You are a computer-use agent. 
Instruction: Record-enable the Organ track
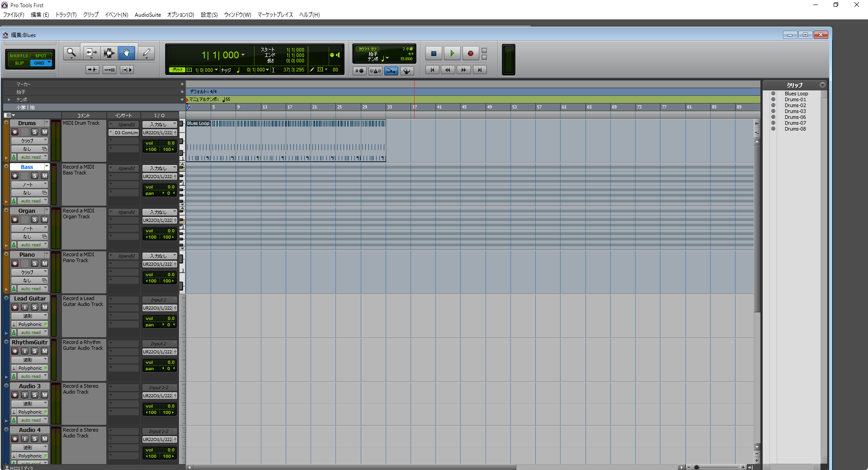(x=15, y=220)
